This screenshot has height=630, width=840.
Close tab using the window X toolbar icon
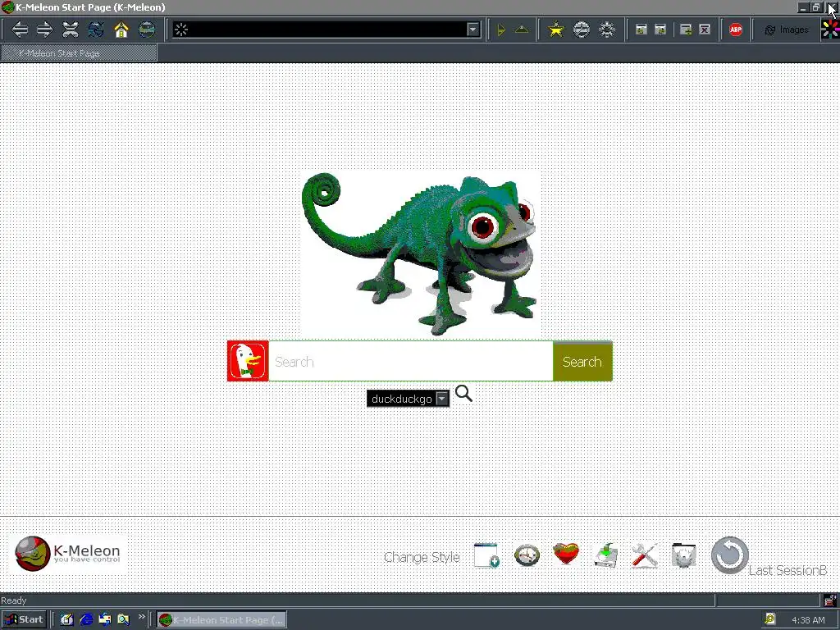pyautogui.click(x=705, y=30)
